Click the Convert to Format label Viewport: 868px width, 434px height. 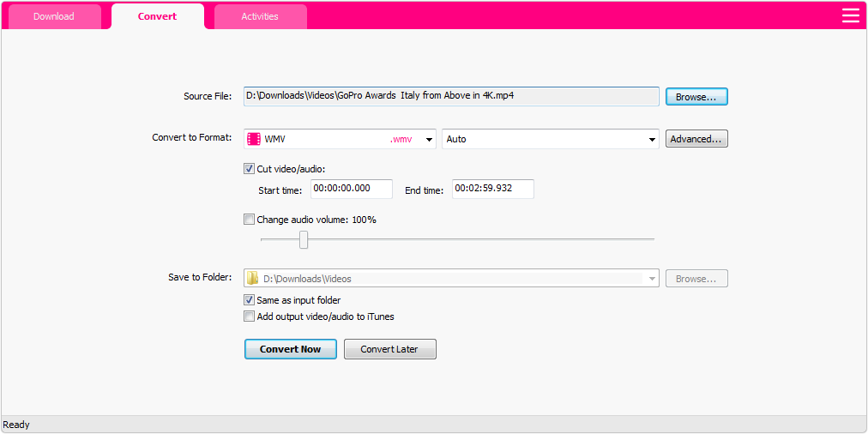pyautogui.click(x=192, y=137)
